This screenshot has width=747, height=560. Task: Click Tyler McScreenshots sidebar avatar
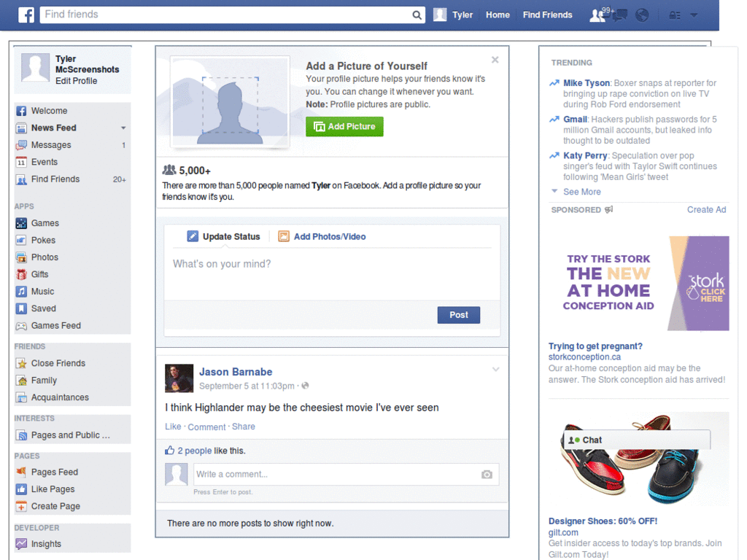click(x=35, y=68)
